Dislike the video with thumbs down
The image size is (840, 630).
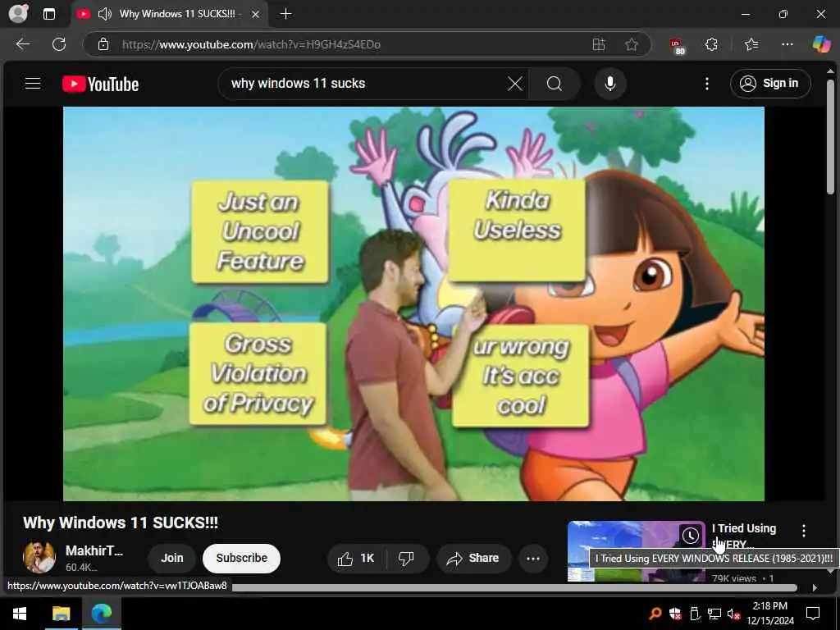[x=407, y=558]
